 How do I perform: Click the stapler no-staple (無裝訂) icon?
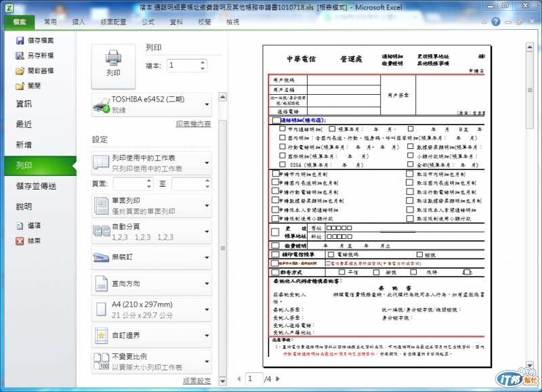[x=101, y=257]
